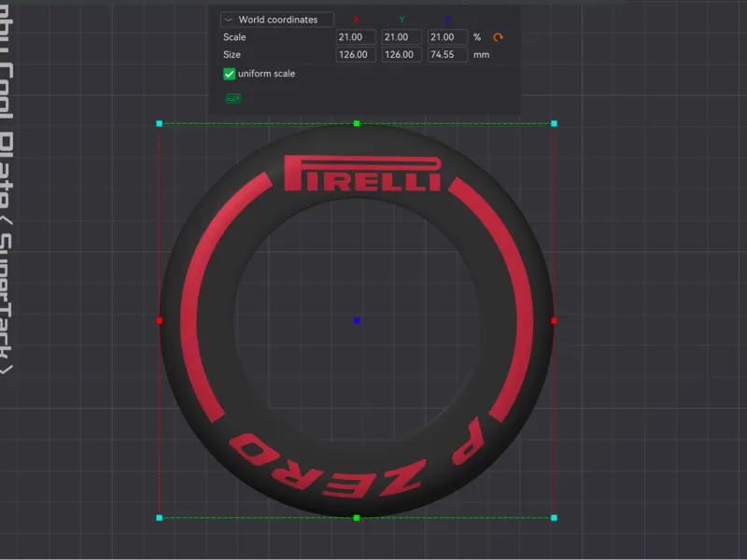Click the Size X field showing 126.00
This screenshot has width=747, height=560.
coord(356,55)
